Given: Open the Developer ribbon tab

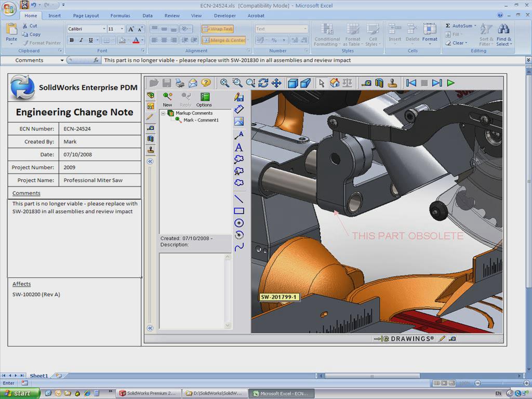Looking at the screenshot, I should click(224, 16).
